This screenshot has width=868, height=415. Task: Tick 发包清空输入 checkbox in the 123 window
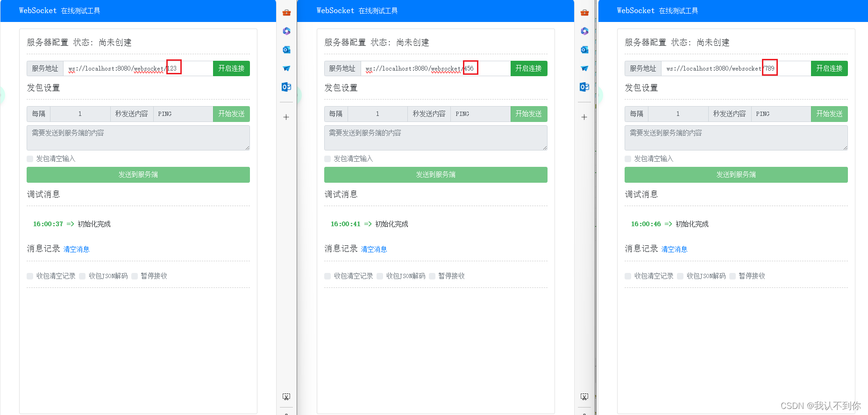point(30,159)
